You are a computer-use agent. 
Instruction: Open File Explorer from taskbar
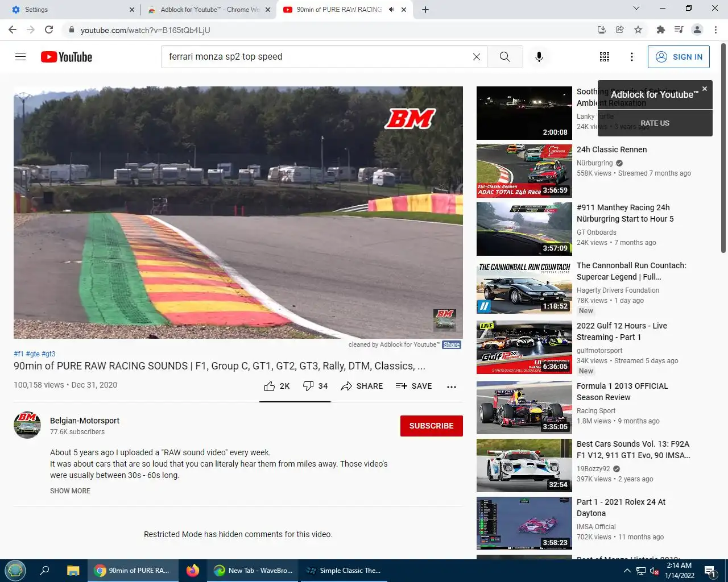[x=73, y=571]
